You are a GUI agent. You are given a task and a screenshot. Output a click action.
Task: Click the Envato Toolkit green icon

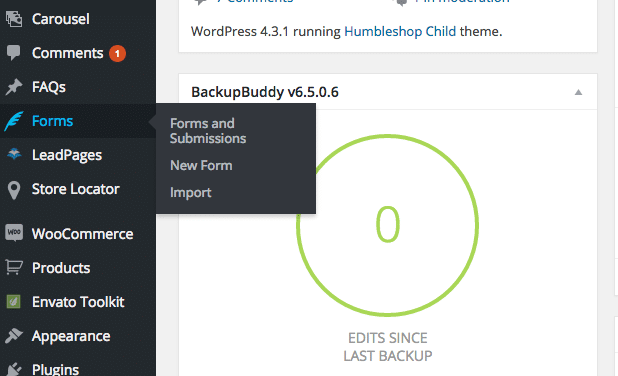click(x=14, y=302)
